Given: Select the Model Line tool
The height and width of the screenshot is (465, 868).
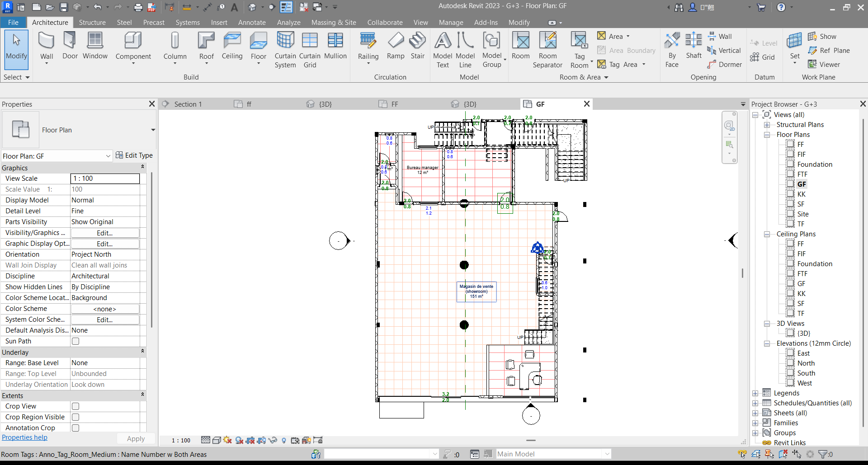Looking at the screenshot, I should tap(465, 50).
